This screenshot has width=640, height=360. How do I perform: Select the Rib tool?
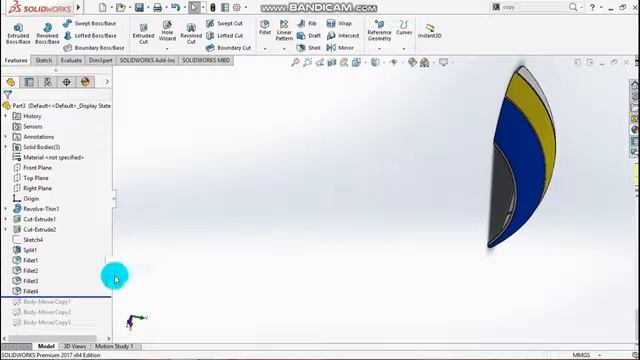click(307, 24)
